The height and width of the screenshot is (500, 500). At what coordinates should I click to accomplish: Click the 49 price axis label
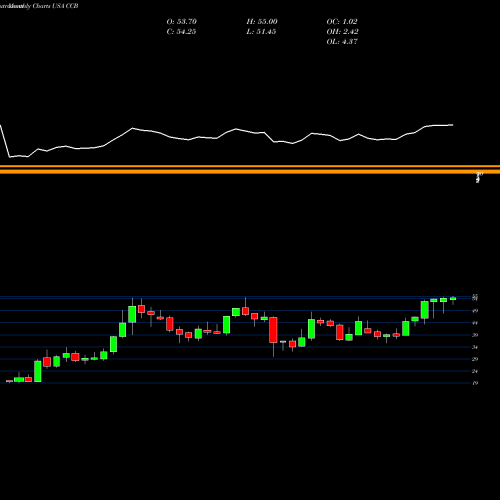(475, 311)
